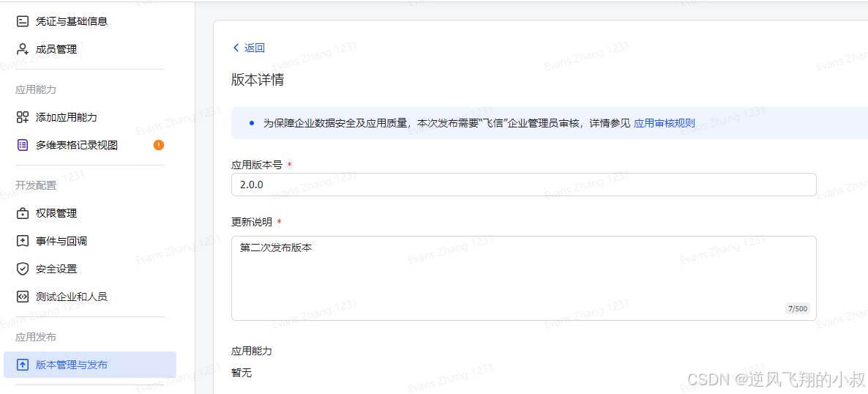Click the credentials icon beside 凭证与基础信息

23,21
